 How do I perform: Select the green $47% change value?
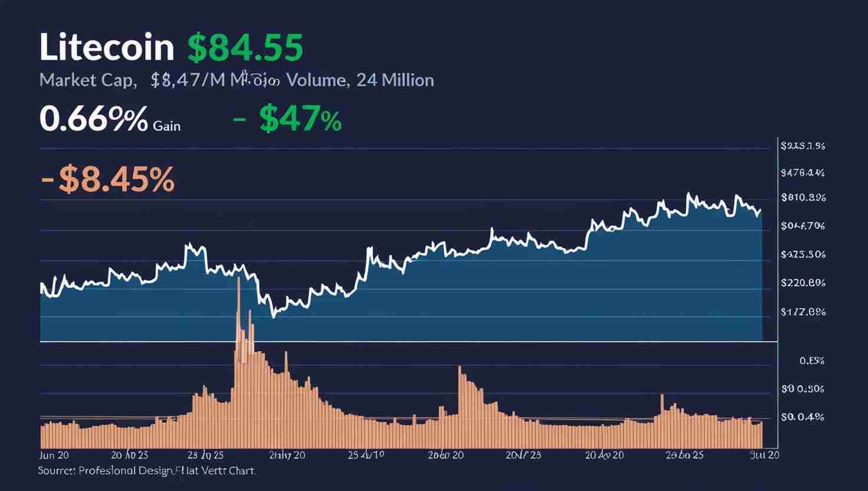300,120
